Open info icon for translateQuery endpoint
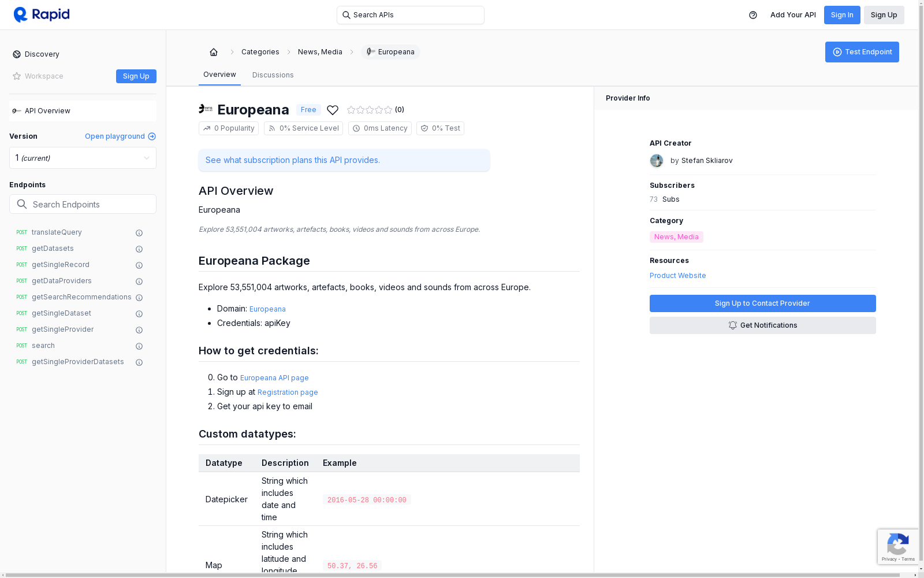 tap(139, 233)
